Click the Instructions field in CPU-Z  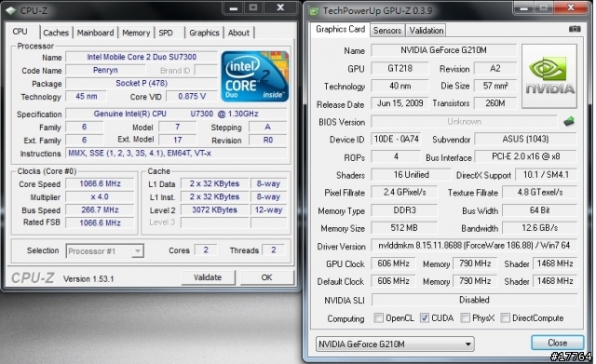point(176,153)
